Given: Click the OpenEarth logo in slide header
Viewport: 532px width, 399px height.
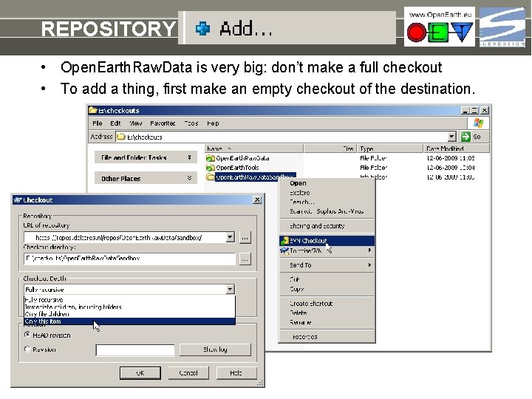Looking at the screenshot, I should point(440,27).
